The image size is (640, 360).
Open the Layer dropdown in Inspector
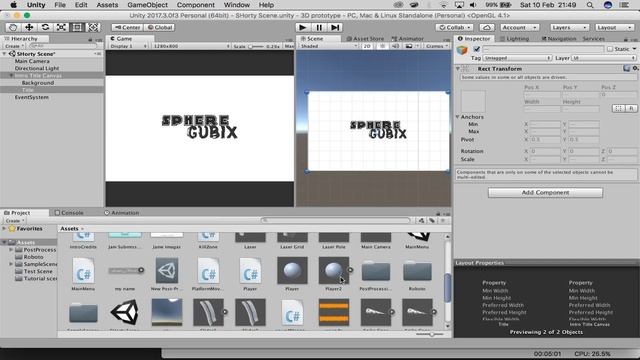pyautogui.click(x=604, y=58)
